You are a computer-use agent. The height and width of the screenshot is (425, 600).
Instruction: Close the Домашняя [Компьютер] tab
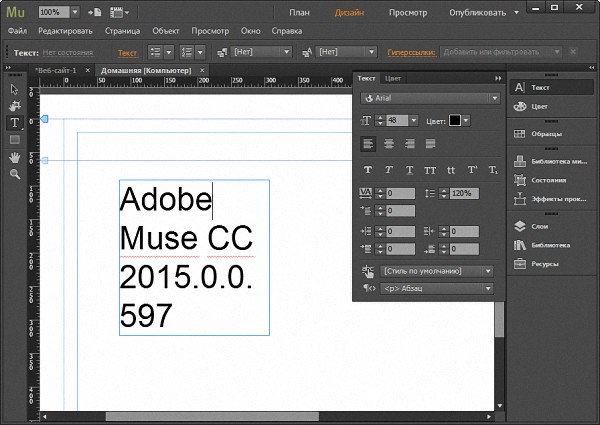[x=202, y=70]
